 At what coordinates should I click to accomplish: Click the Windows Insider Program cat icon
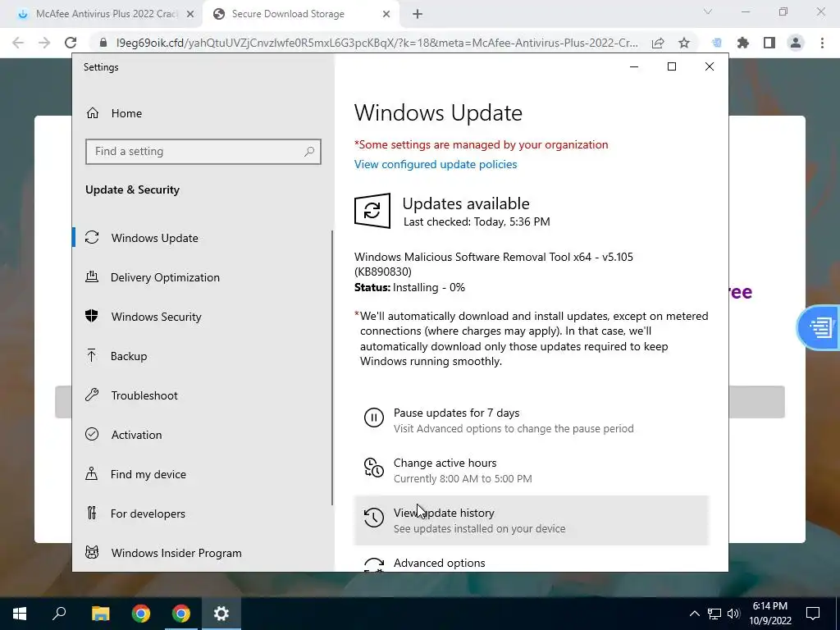[x=92, y=552]
